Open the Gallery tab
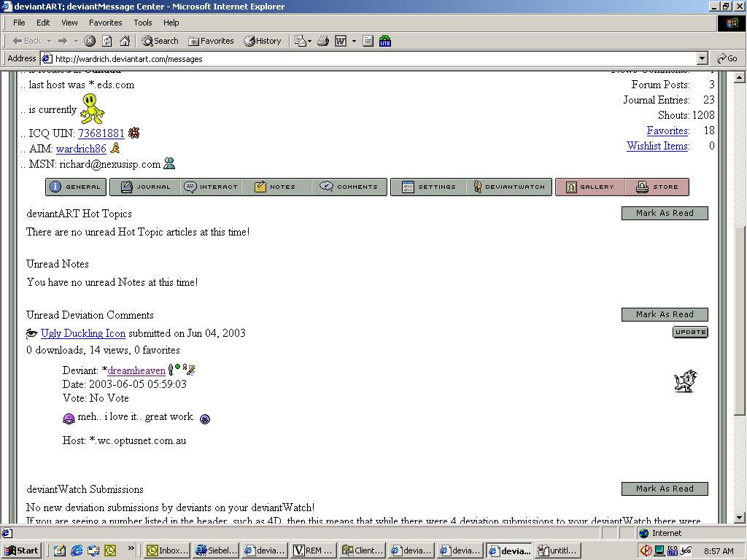Image resolution: width=747 pixels, height=560 pixels. [589, 187]
